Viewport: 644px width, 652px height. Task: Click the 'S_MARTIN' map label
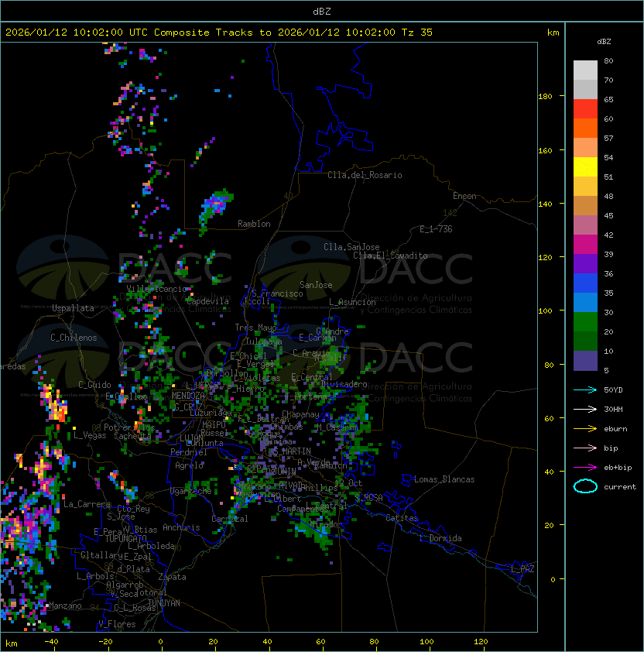pyautogui.click(x=293, y=451)
